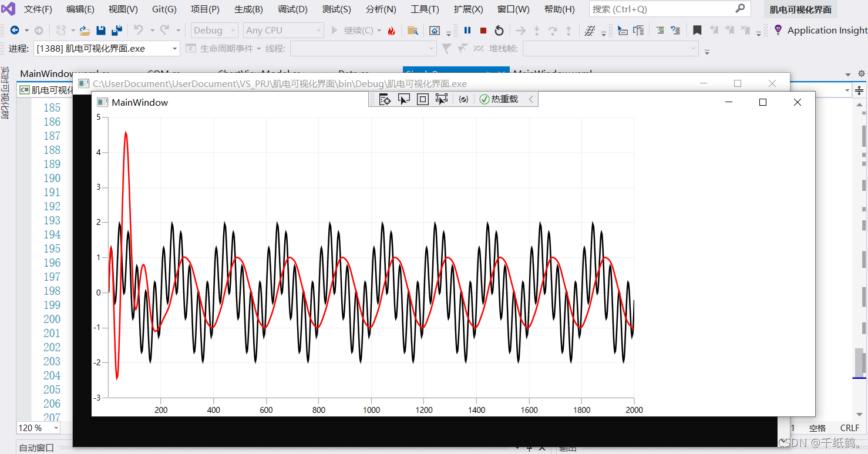Screen dimensions: 868x454
Task: Open the 编辑(E) menu
Action: tap(80, 9)
